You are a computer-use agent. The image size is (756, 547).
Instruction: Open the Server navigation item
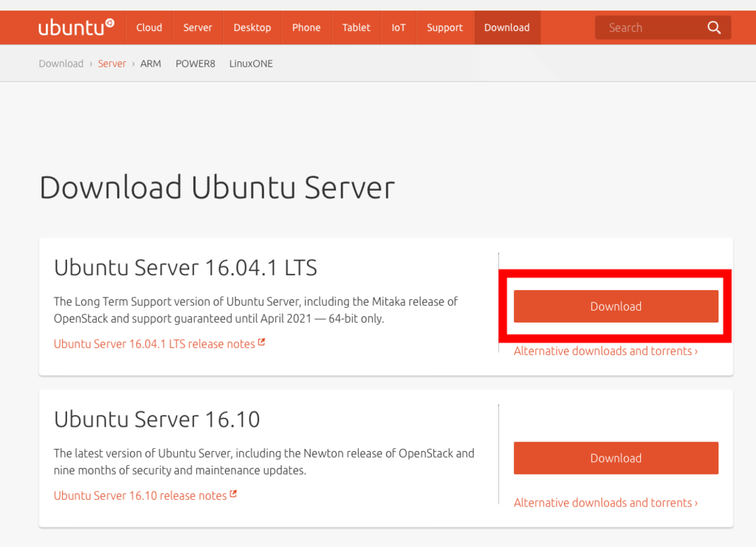pyautogui.click(x=198, y=27)
